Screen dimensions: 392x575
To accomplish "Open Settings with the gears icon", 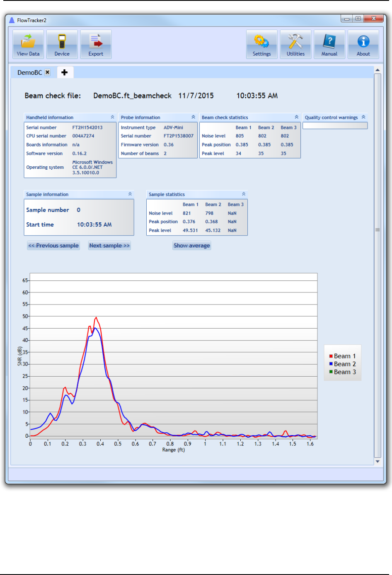I will pos(262,44).
